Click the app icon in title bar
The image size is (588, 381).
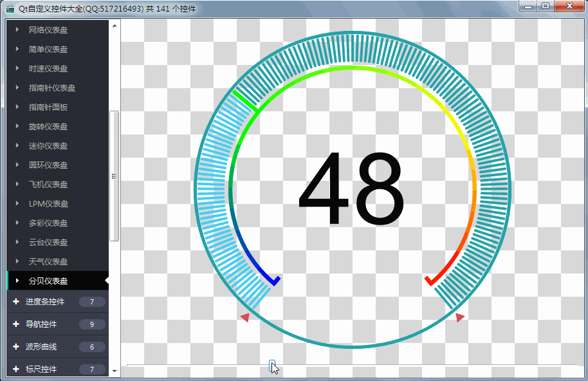(10, 8)
